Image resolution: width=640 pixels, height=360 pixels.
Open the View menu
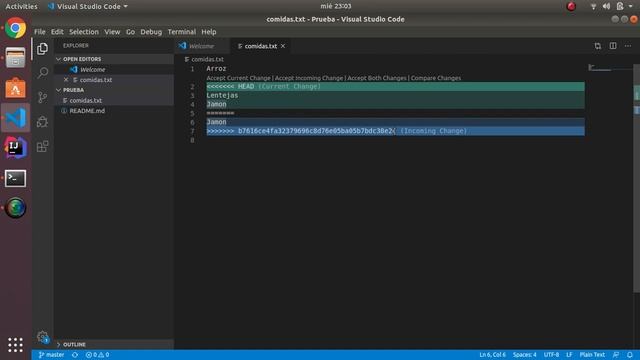point(112,32)
